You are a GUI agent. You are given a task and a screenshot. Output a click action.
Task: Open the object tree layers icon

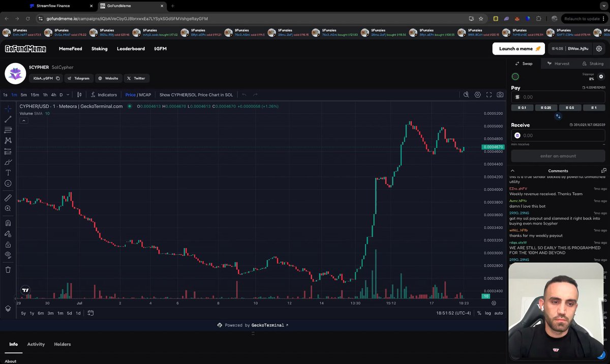(8, 309)
